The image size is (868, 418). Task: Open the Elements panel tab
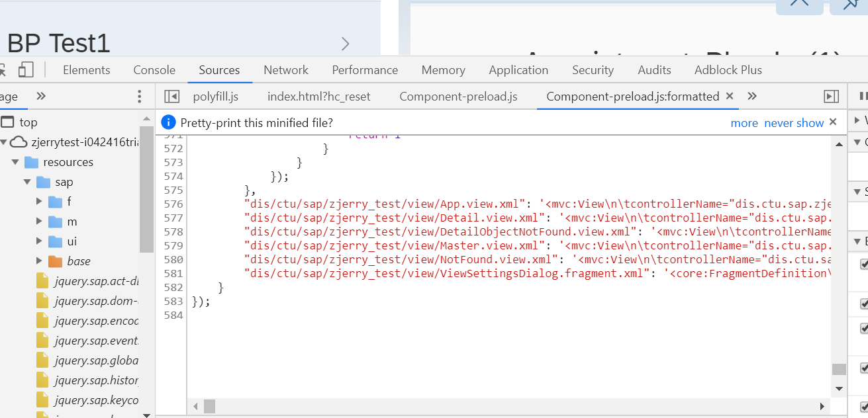[87, 70]
